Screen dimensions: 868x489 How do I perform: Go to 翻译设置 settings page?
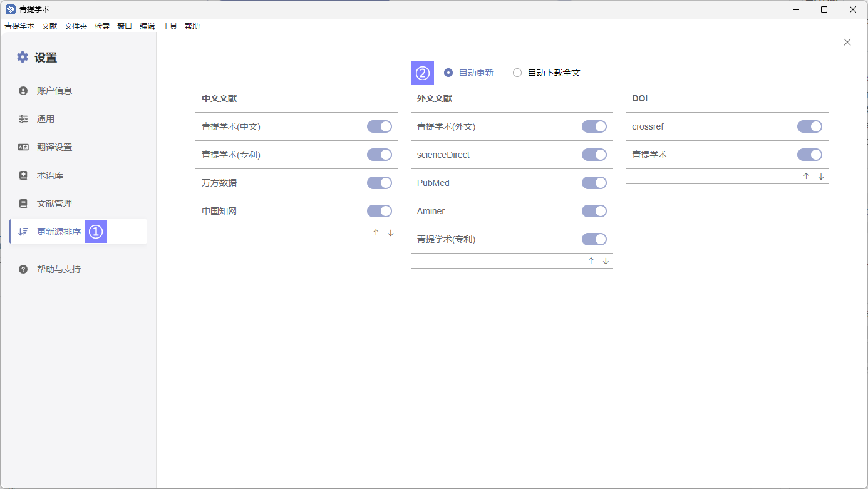pyautogui.click(x=54, y=147)
